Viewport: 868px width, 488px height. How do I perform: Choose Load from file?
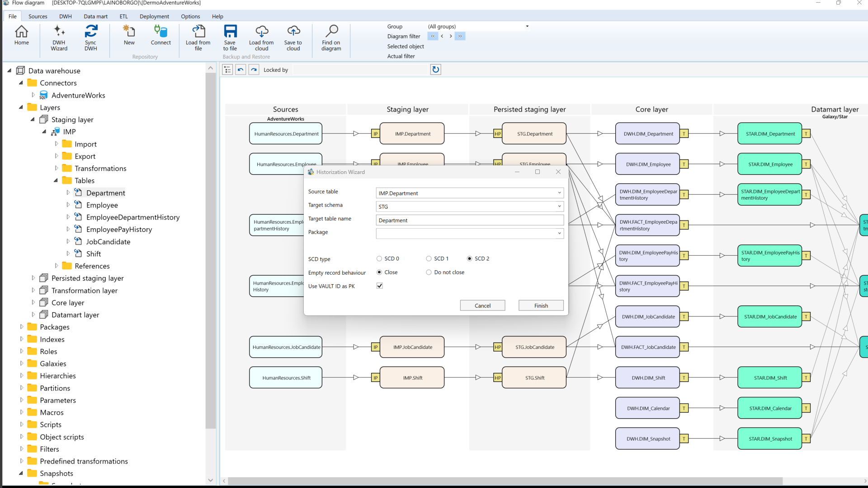tap(198, 38)
